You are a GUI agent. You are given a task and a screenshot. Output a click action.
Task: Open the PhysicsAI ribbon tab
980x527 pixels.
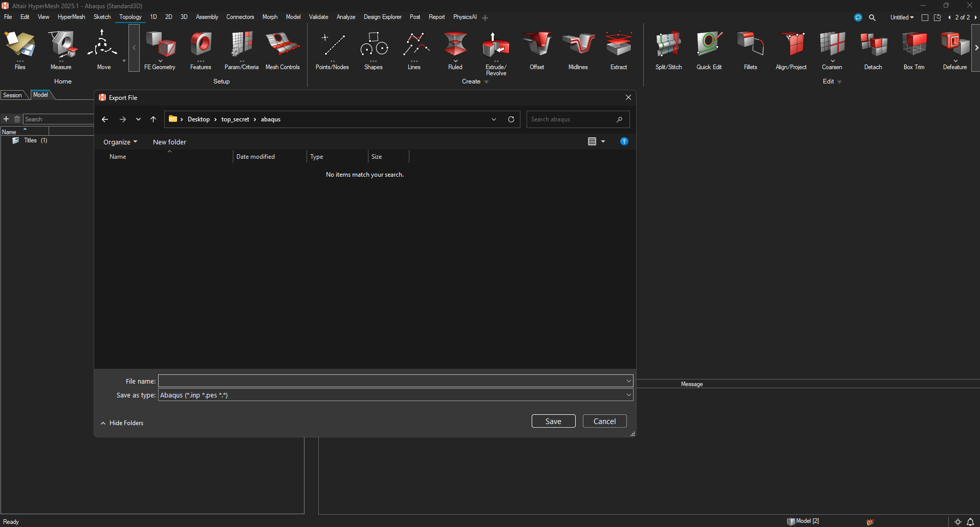point(465,17)
